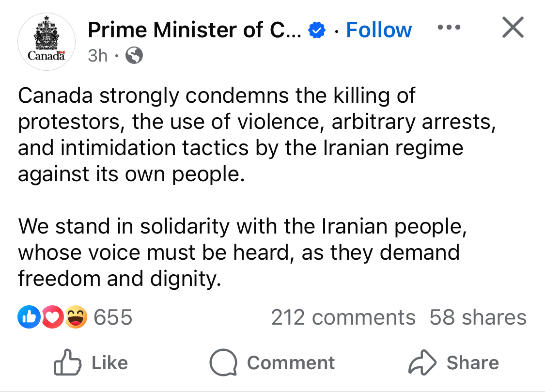Open the list of 655 reactions
This screenshot has width=545, height=392.
112,318
